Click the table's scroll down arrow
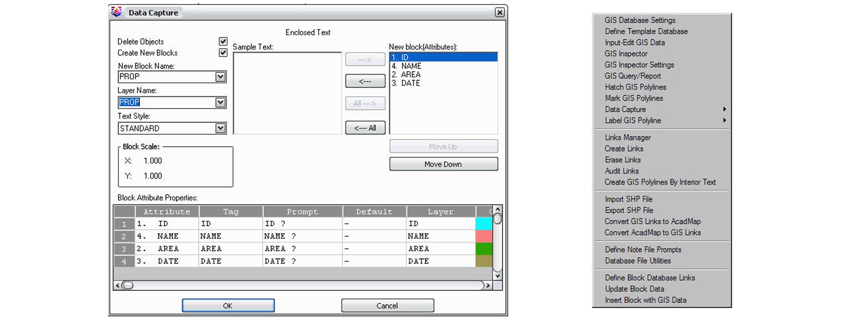Image resolution: width=868 pixels, height=321 pixels. pos(497,275)
